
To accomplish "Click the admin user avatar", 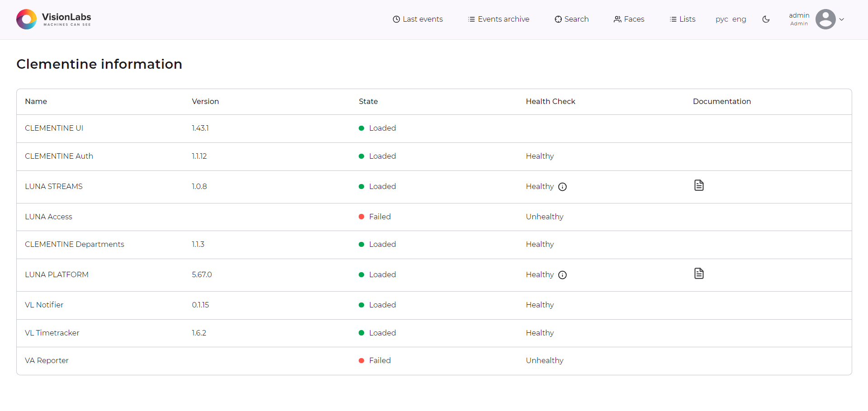I will (825, 19).
